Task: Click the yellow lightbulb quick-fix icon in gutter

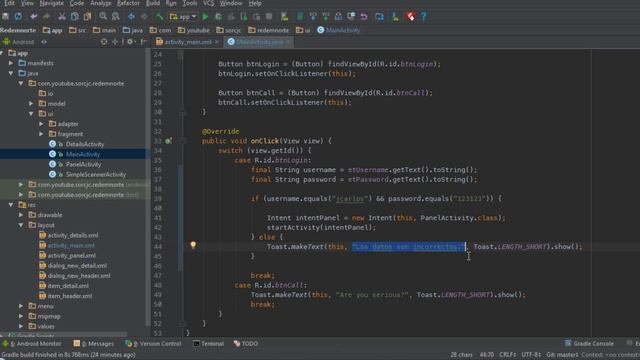Action: click(x=193, y=245)
